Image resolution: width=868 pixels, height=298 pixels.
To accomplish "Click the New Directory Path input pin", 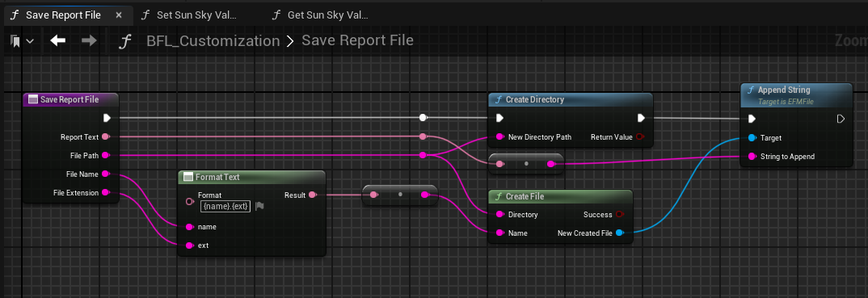I will tap(499, 136).
